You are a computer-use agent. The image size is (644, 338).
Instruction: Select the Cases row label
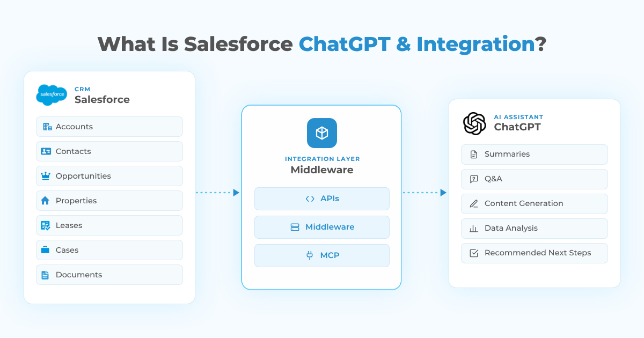point(67,250)
